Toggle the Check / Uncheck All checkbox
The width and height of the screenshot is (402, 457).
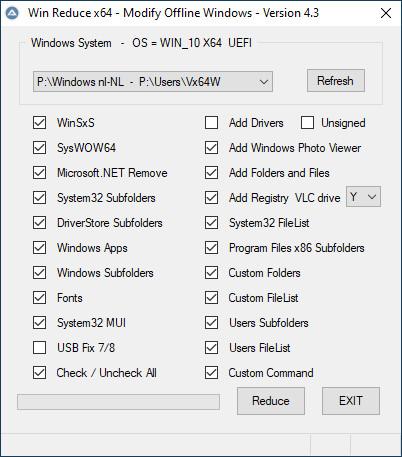40,373
